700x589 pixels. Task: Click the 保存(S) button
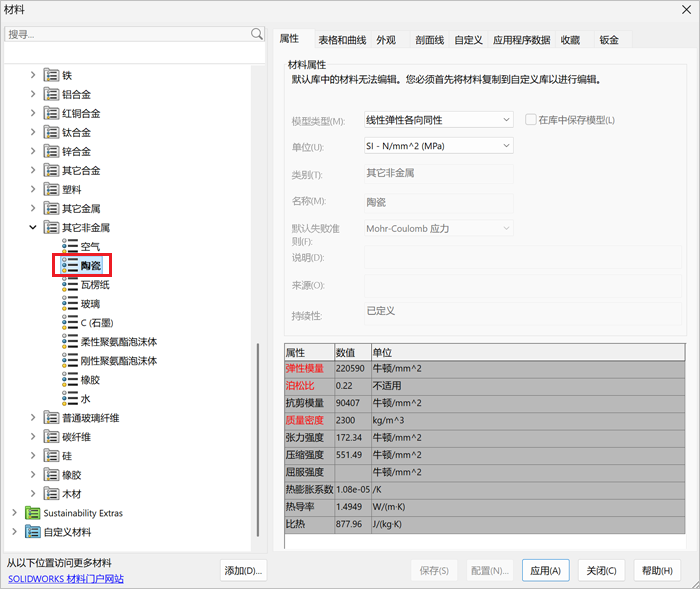[x=434, y=570]
